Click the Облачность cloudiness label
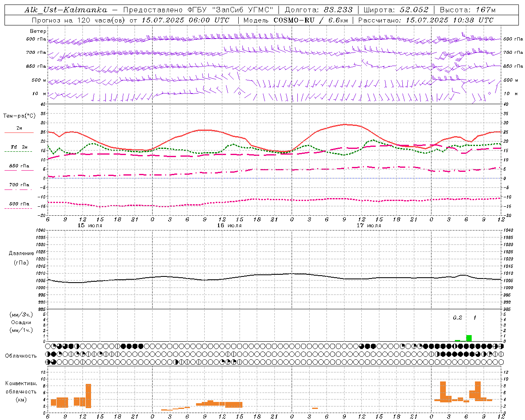This screenshot has width=525, height=420. (x=21, y=356)
